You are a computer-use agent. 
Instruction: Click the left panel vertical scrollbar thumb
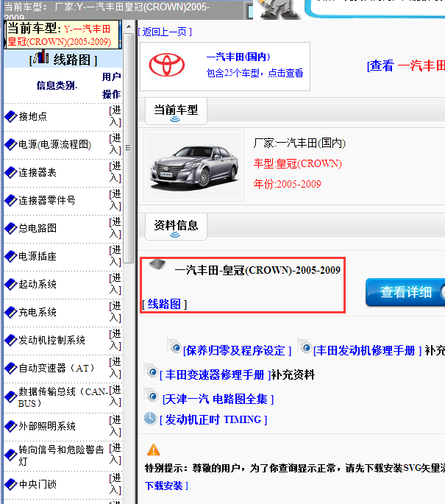coord(129,148)
